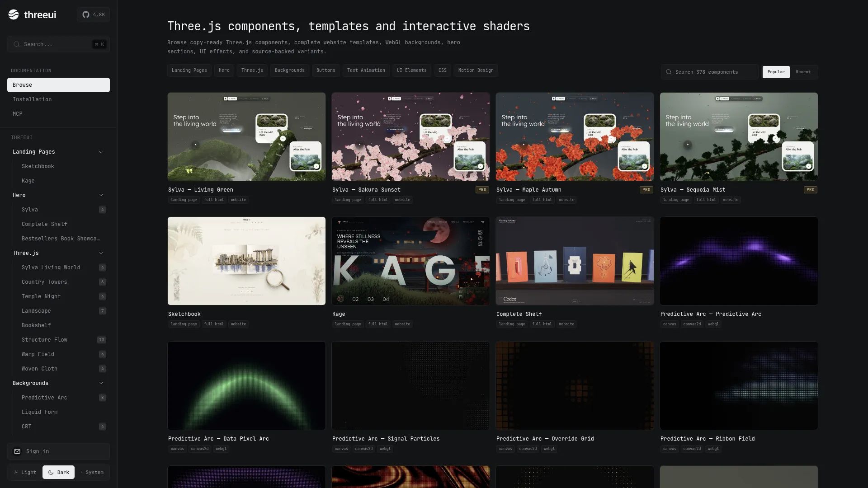
Task: Click the threeui logo icon
Action: 14,14
